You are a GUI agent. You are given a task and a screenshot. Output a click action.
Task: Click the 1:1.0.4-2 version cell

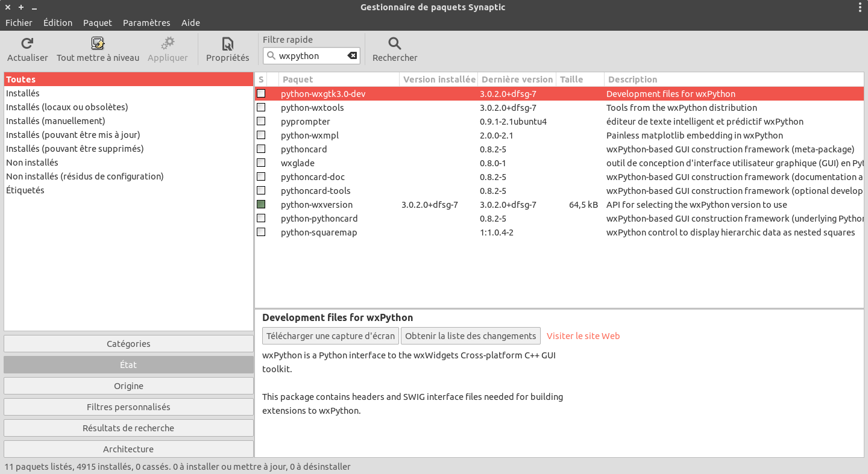(497, 232)
